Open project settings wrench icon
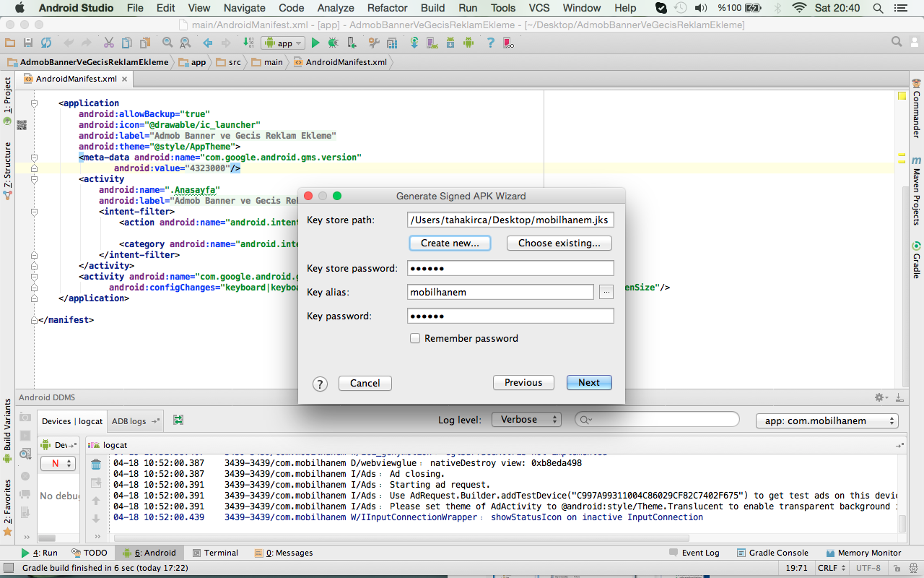 [373, 43]
